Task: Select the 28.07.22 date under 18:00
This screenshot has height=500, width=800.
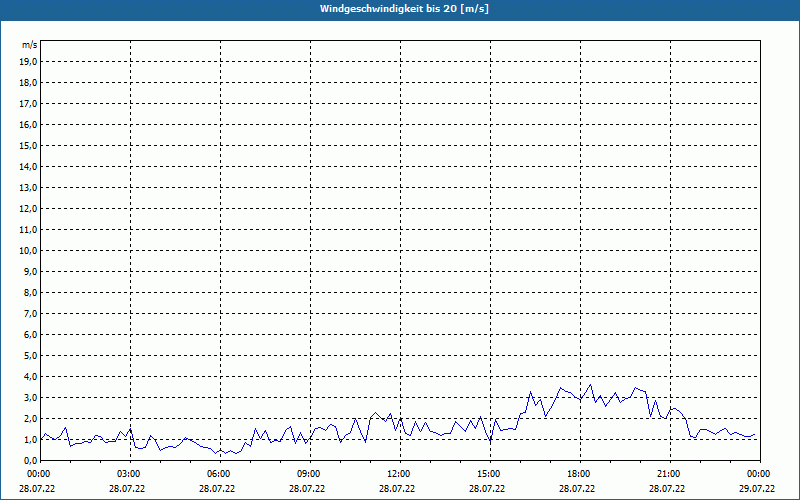Action: 577,489
